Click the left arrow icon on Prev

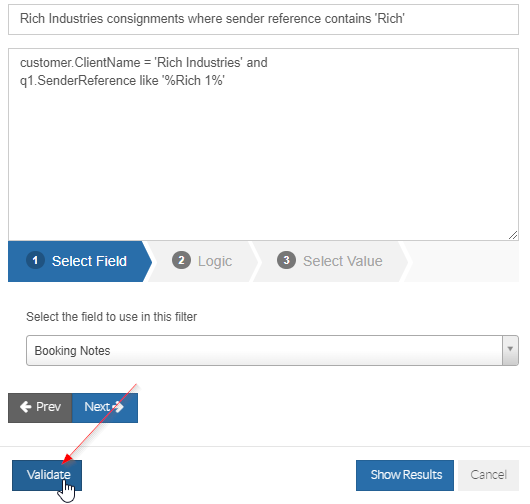26,407
